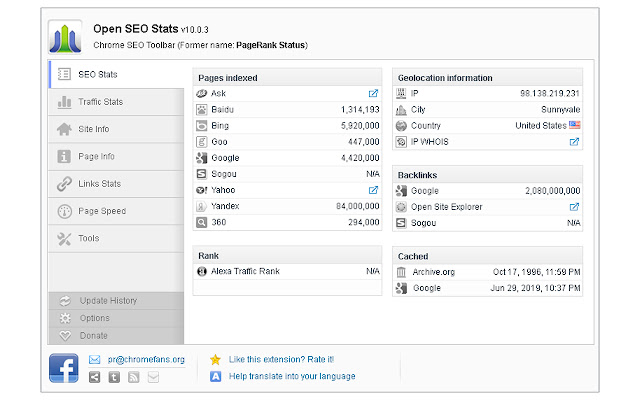
Task: Click 'Help translate into your language' link
Action: [291, 377]
